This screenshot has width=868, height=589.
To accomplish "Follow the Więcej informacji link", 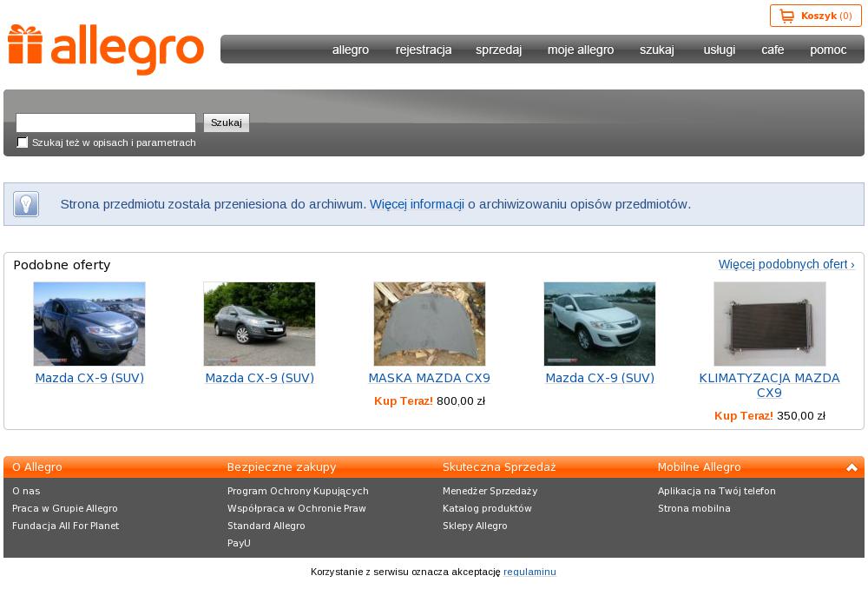I will (417, 204).
